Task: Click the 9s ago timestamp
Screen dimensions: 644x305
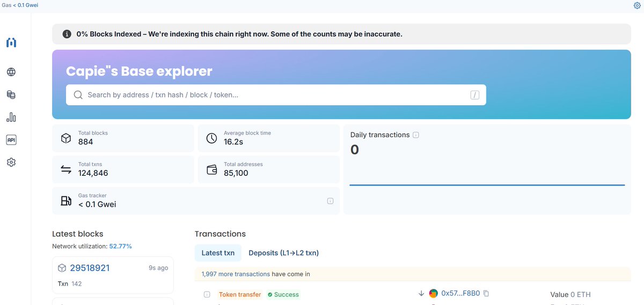Action: click(158, 267)
